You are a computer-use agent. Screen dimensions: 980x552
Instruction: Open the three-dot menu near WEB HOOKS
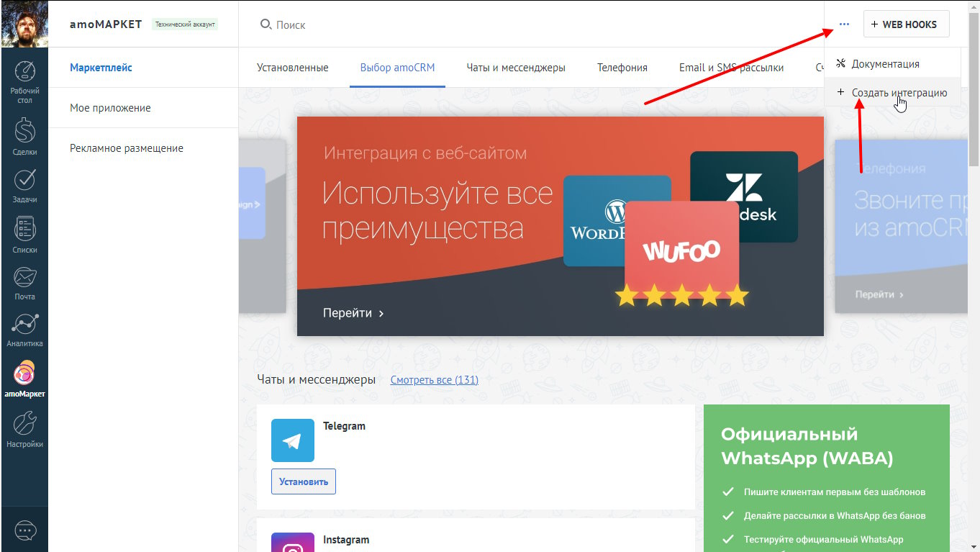pos(843,24)
